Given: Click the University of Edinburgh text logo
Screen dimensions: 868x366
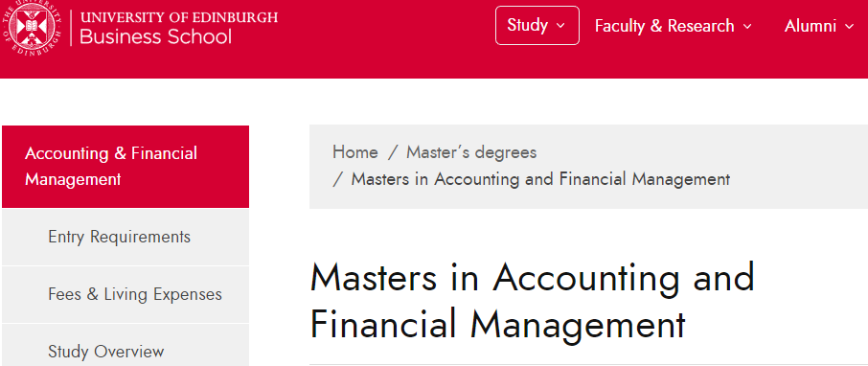Looking at the screenshot, I should (179, 16).
